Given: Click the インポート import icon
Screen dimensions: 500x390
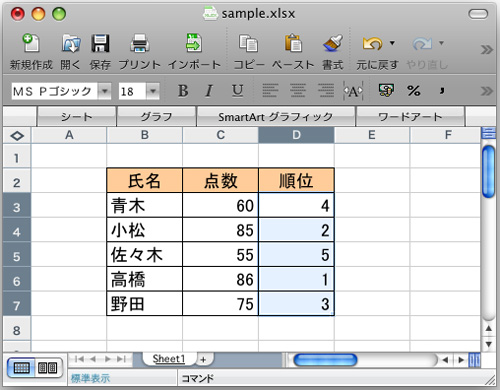Looking at the screenshot, I should pos(194,43).
